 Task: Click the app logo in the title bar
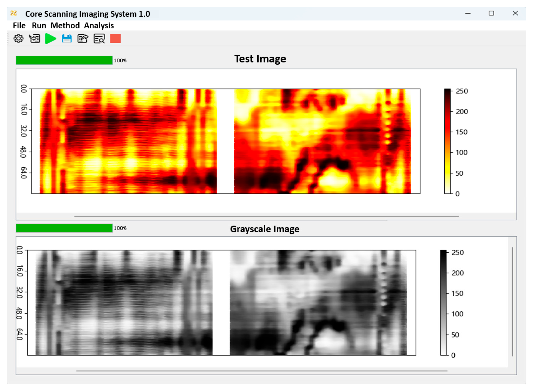(14, 14)
